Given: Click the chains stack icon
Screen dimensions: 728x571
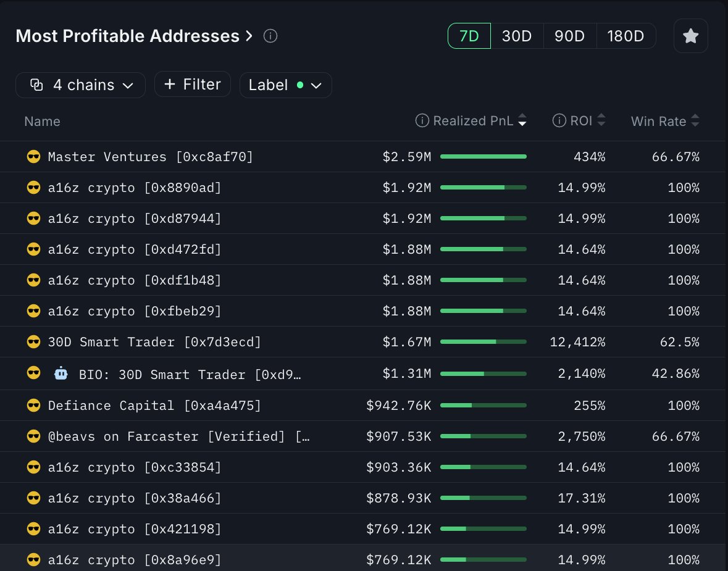Looking at the screenshot, I should point(36,85).
